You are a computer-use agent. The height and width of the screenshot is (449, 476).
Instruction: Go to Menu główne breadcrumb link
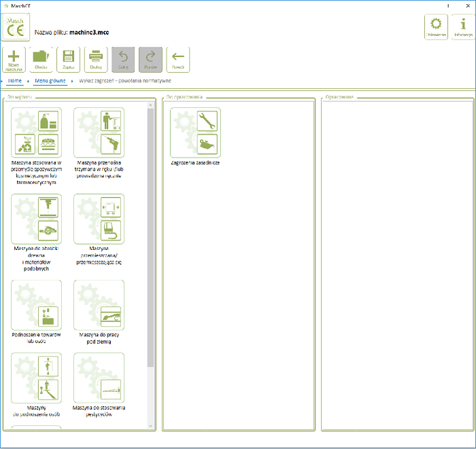(x=50, y=81)
